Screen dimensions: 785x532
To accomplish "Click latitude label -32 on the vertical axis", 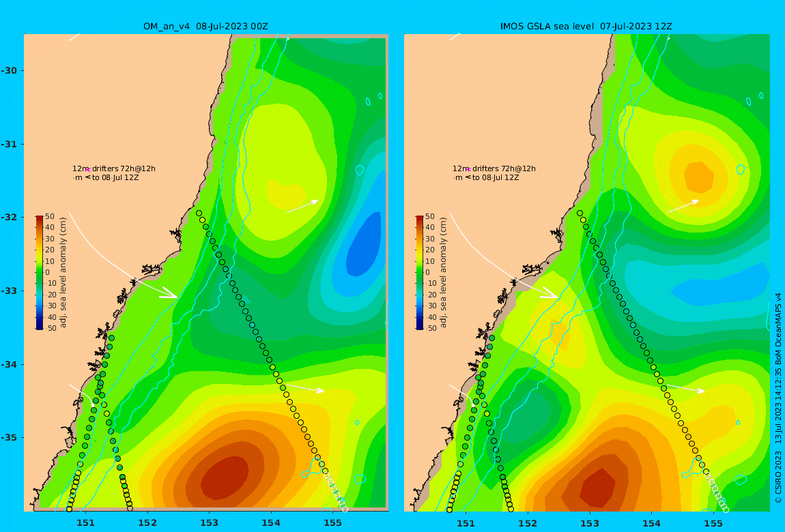I will (x=9, y=217).
